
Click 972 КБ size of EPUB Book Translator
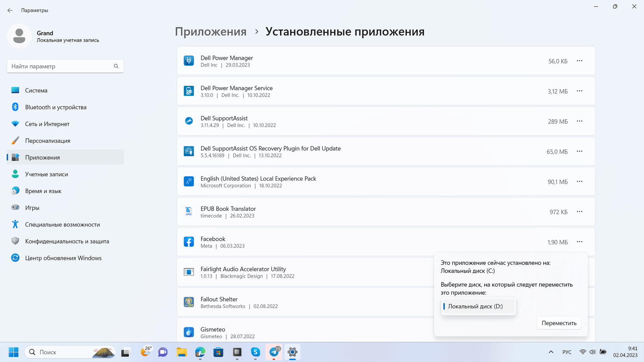point(558,212)
